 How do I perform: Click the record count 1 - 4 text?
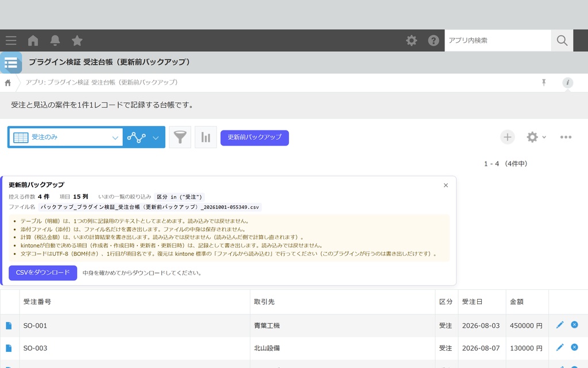(x=505, y=164)
